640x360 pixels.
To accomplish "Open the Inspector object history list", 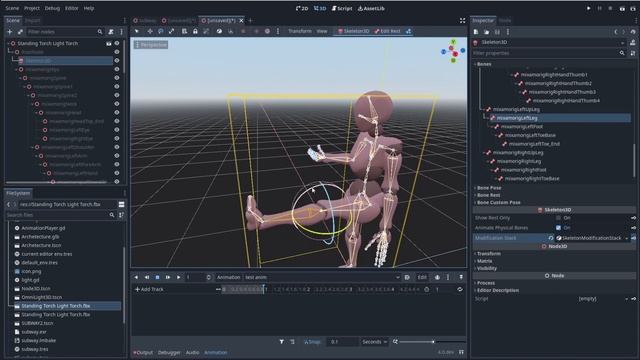I will (x=632, y=32).
